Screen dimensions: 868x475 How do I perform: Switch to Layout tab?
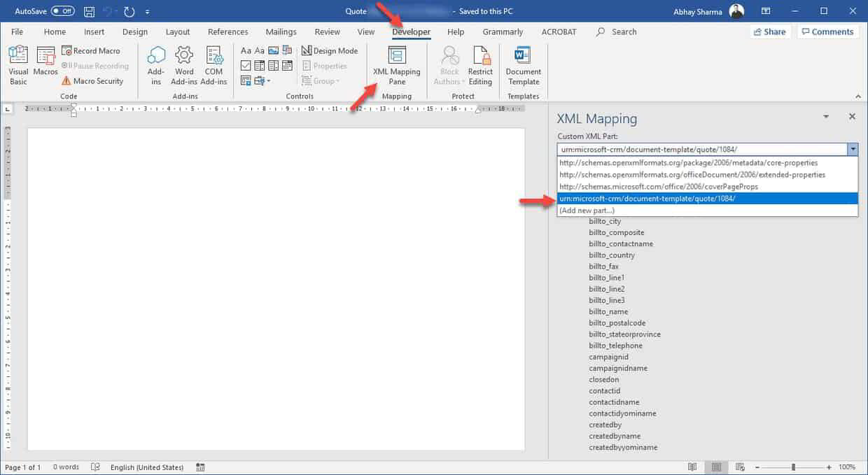pos(178,31)
